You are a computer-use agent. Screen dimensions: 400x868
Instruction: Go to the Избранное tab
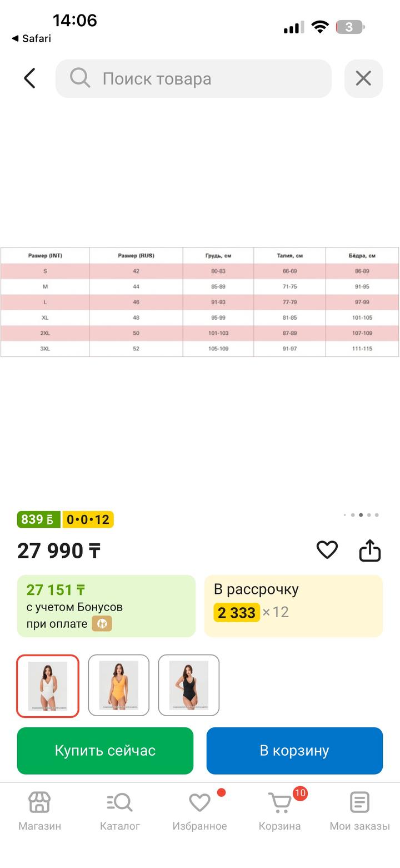click(199, 811)
